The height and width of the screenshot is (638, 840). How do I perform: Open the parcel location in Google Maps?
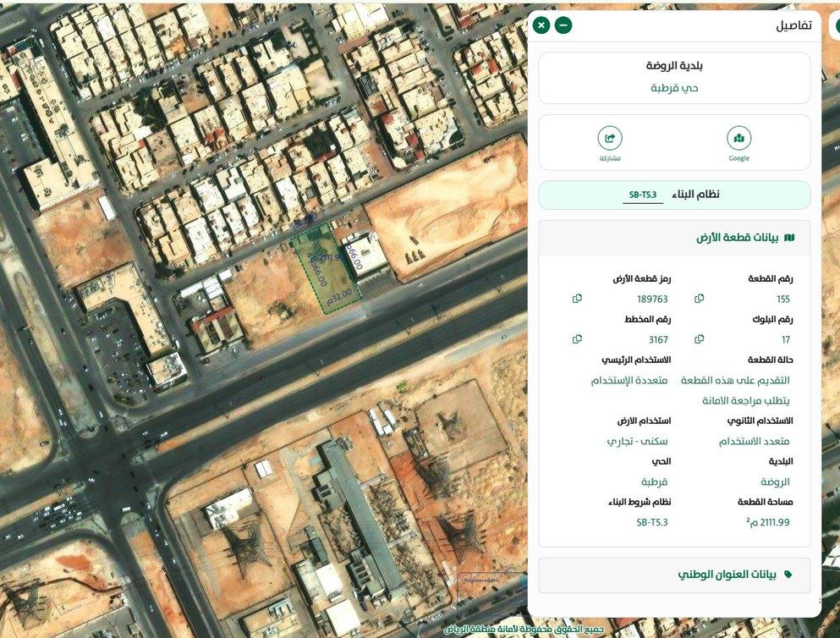tap(738, 139)
